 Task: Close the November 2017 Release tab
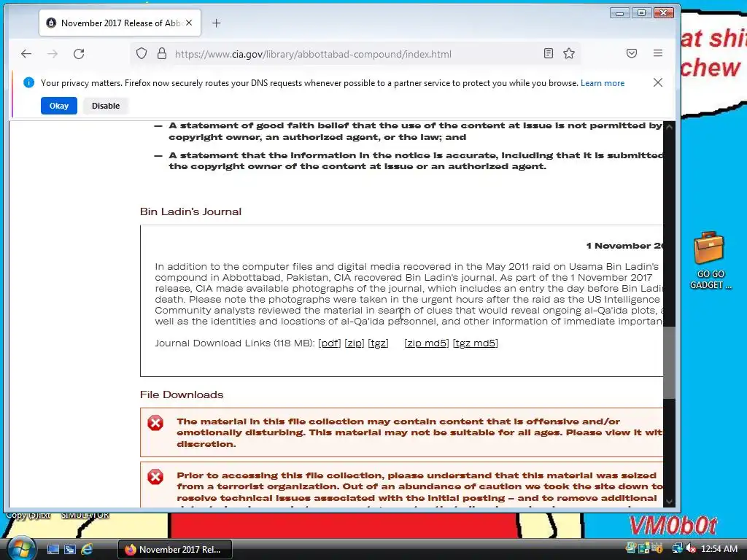189,23
